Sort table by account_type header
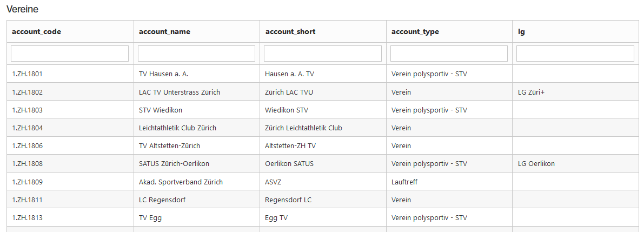Viewport: 644px width, 232px height. (415, 31)
